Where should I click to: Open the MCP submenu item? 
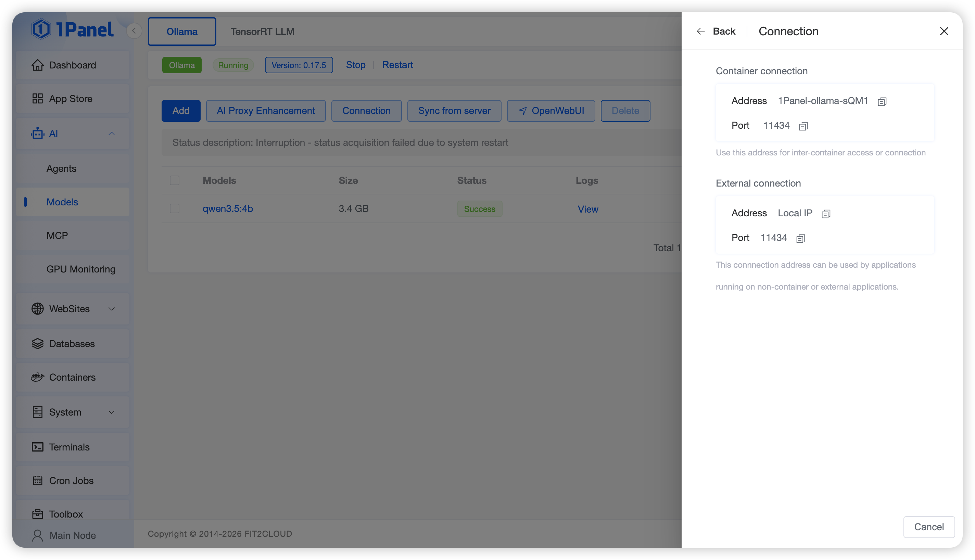tap(57, 236)
